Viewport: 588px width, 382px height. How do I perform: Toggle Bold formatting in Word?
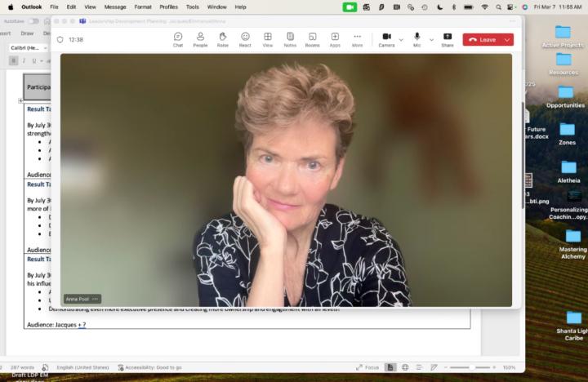(x=14, y=60)
